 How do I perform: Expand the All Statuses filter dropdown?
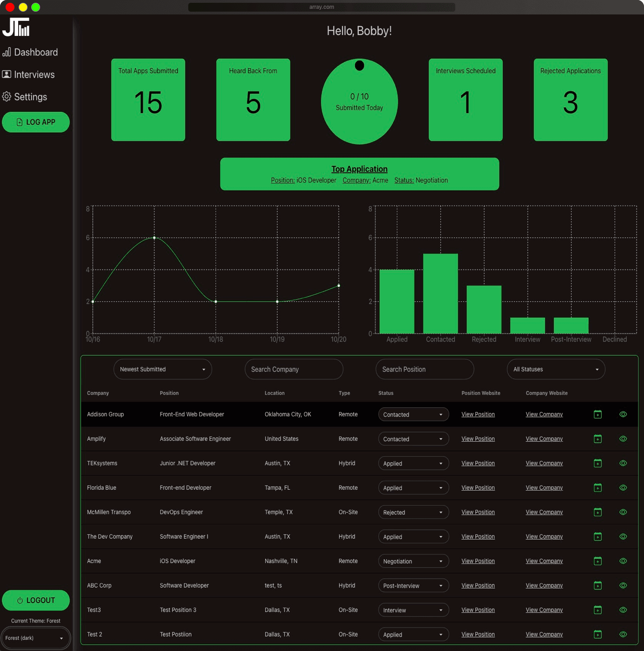pos(555,369)
